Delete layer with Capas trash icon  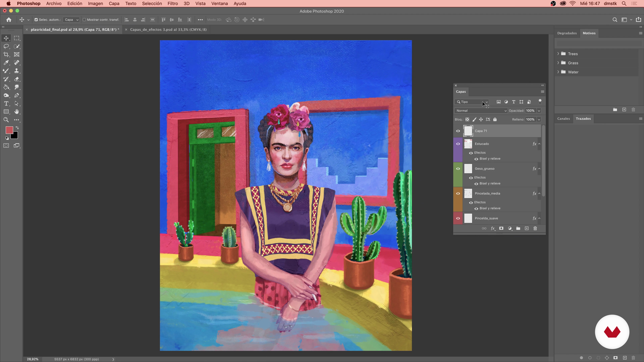pyautogui.click(x=535, y=228)
